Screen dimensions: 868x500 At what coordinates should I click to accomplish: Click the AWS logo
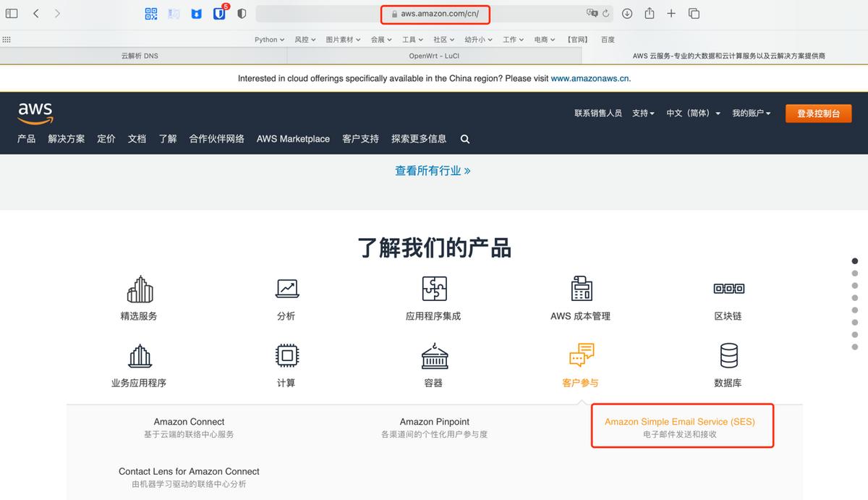[35, 112]
